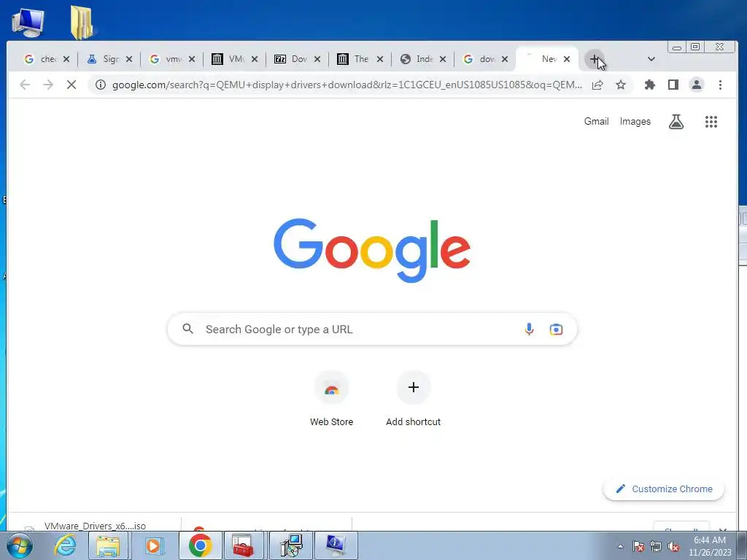Toggle the side panel

(673, 85)
